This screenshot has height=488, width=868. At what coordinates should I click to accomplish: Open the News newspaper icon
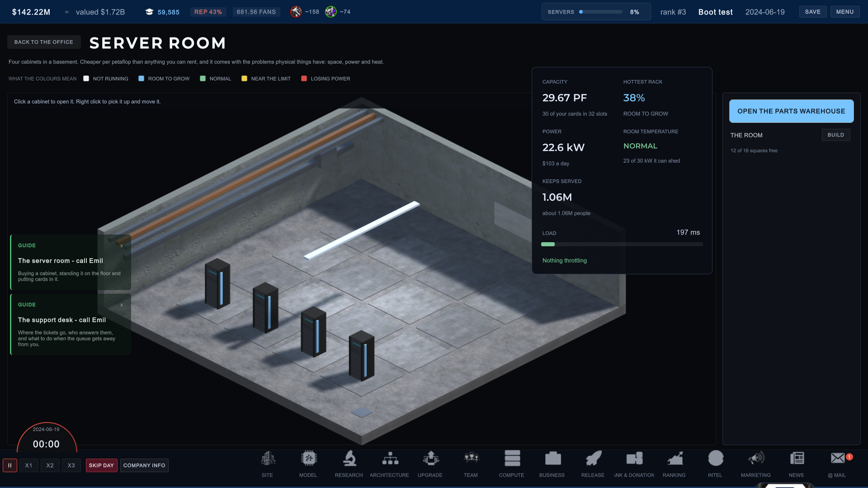[x=797, y=459]
